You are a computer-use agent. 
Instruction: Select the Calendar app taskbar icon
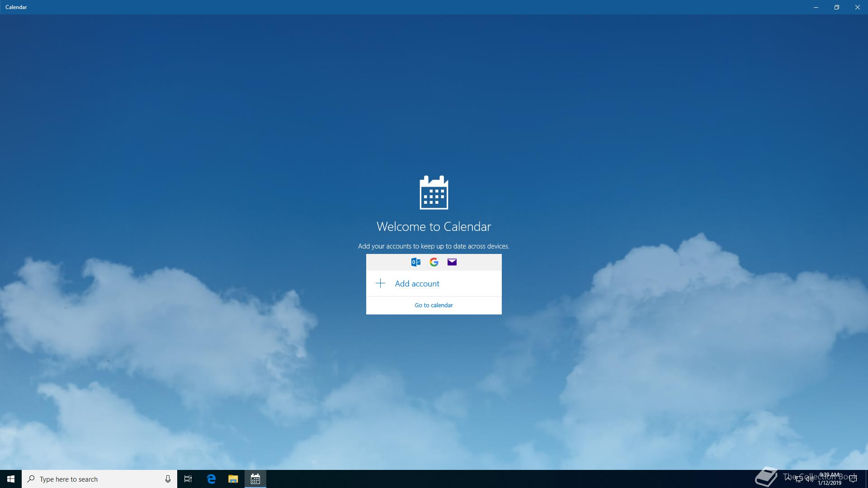pos(255,479)
